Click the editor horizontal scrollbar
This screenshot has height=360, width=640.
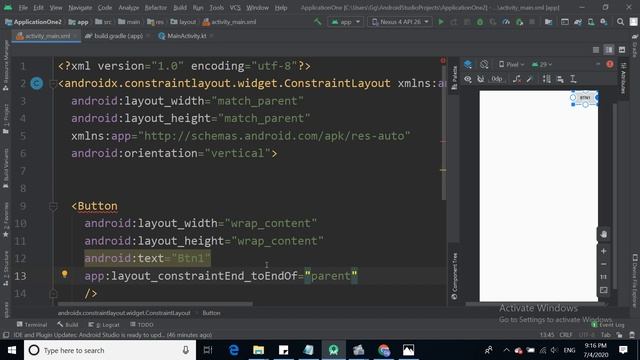(x=155, y=304)
